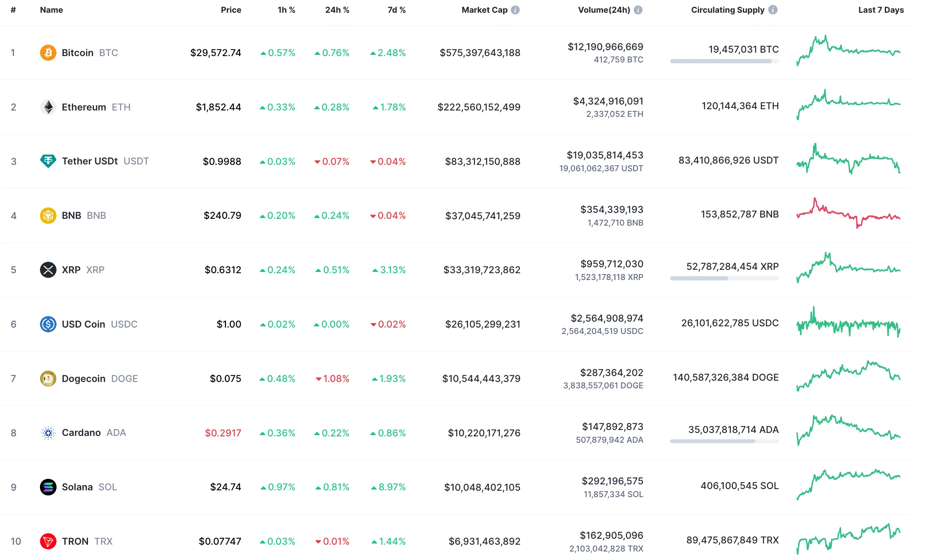Sort by the 24h % column header
Viewport: 929px width, 560px height.
(337, 10)
